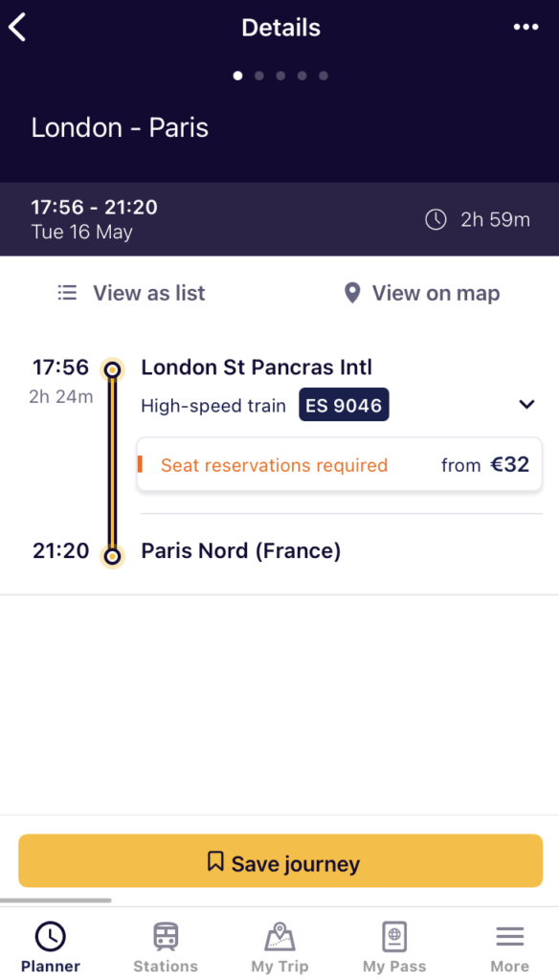Tap the ES 9046 train number badge

click(344, 405)
